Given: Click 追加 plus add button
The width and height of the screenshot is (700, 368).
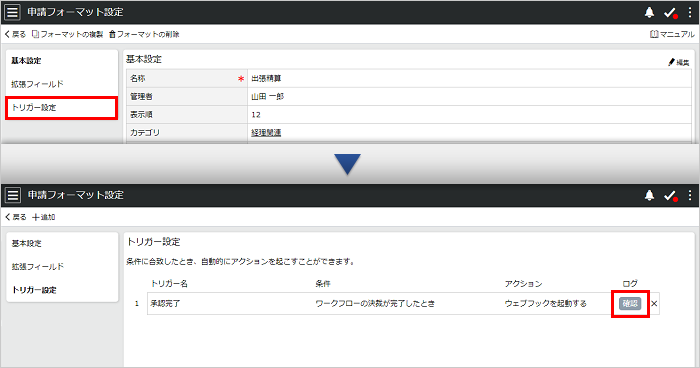Looking at the screenshot, I should tap(43, 217).
